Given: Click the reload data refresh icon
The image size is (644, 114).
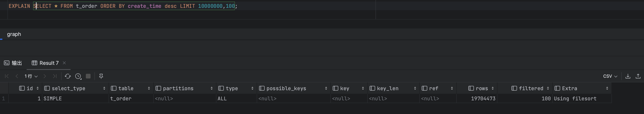Looking at the screenshot, I should tap(67, 76).
